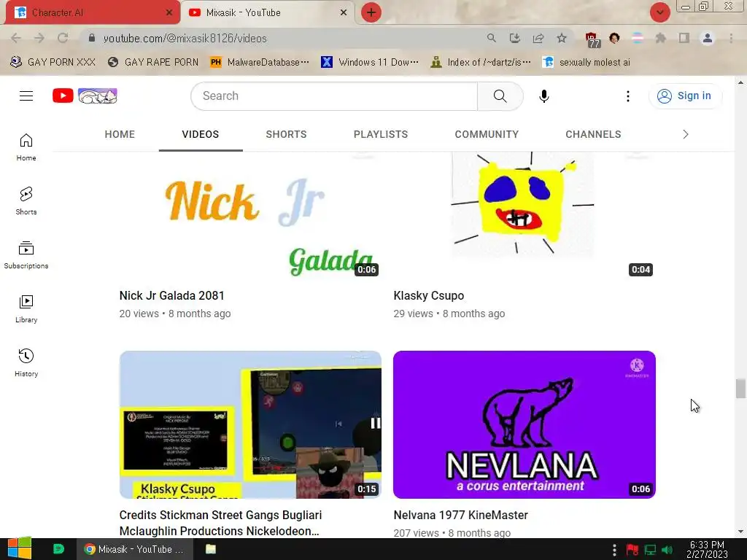Image resolution: width=747 pixels, height=560 pixels.
Task: Click the Stickman Street Gangs thumbnail
Action: [x=250, y=425]
